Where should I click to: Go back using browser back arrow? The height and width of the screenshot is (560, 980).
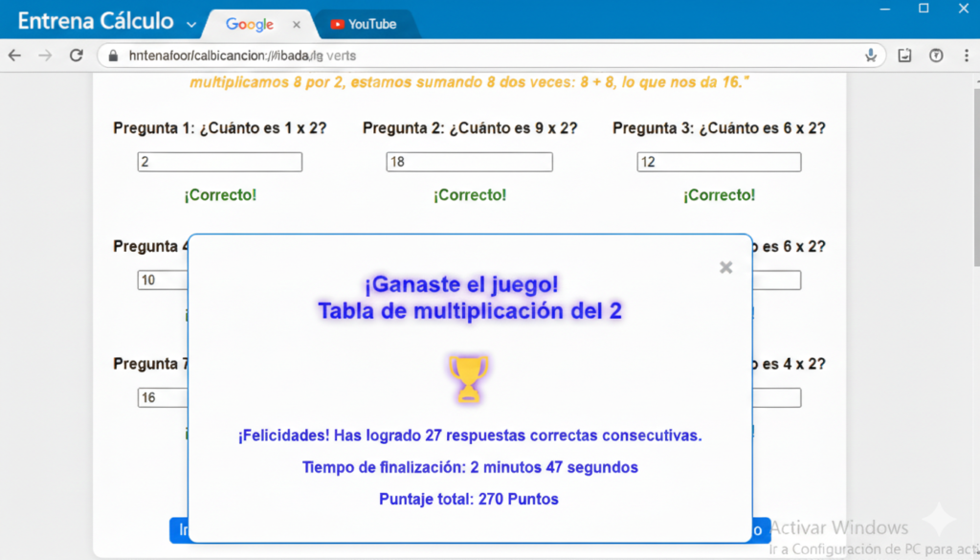[14, 56]
